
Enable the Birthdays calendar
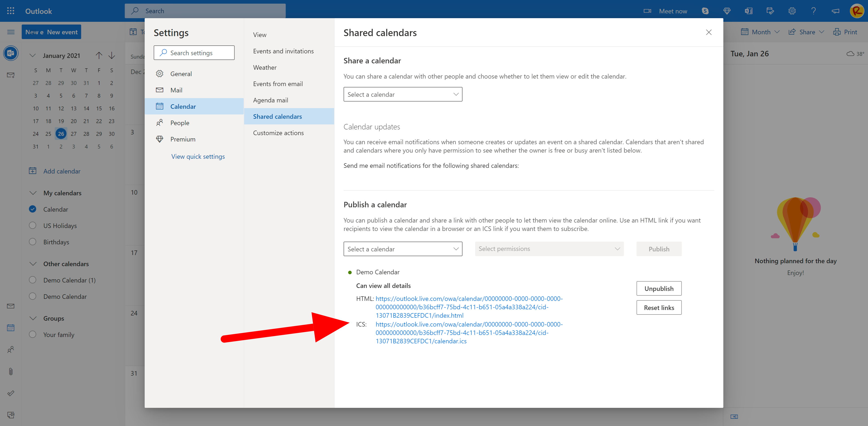(33, 242)
